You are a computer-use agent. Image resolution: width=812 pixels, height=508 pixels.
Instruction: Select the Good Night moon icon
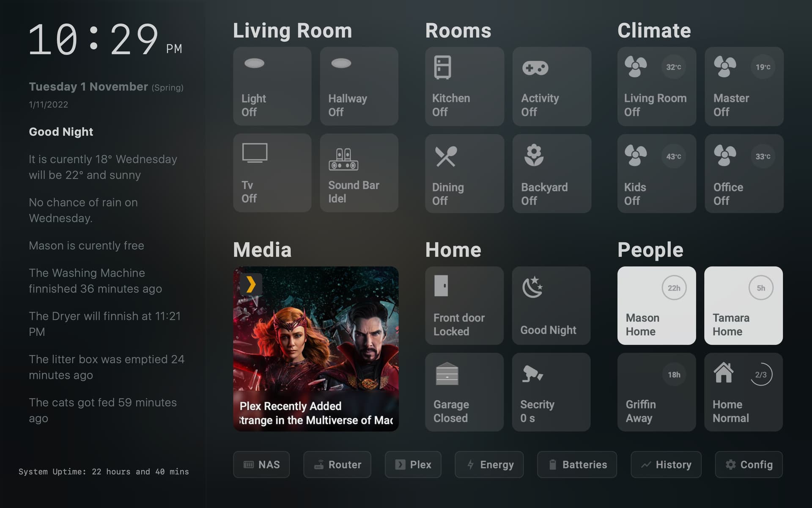(x=534, y=288)
